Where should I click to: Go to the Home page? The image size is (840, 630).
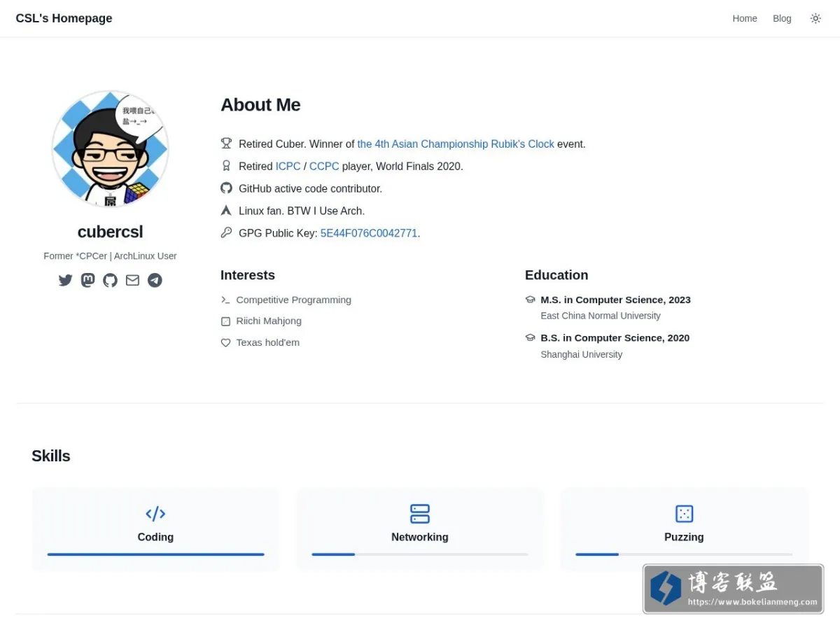point(745,19)
